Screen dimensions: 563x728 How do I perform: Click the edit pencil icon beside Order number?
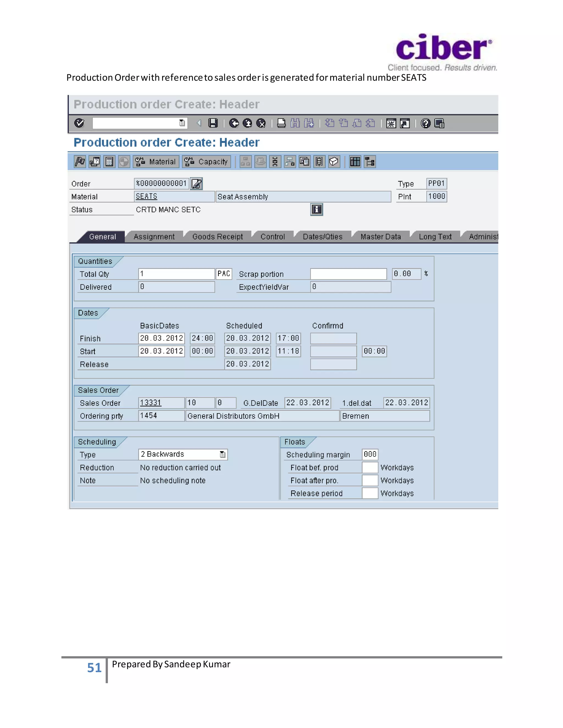pyautogui.click(x=197, y=184)
